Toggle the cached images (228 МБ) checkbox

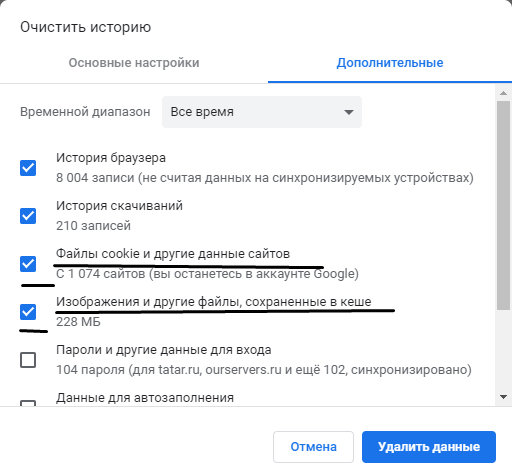pyautogui.click(x=28, y=312)
